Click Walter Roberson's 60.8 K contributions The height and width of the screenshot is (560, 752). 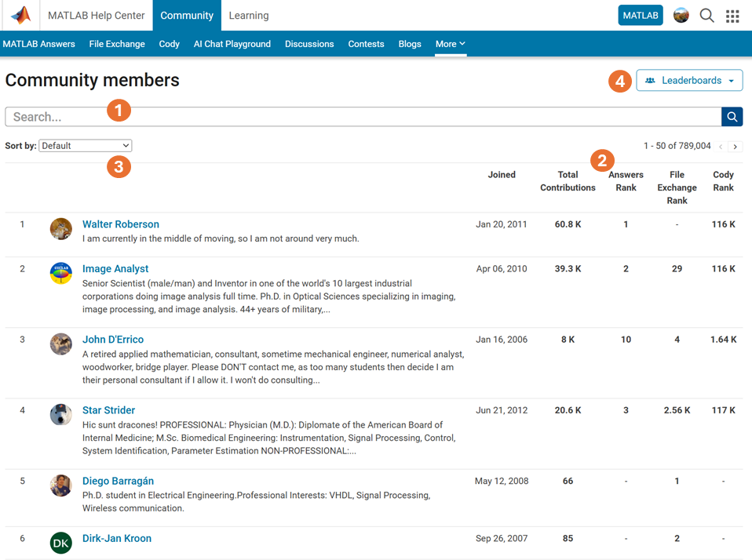[x=568, y=224]
